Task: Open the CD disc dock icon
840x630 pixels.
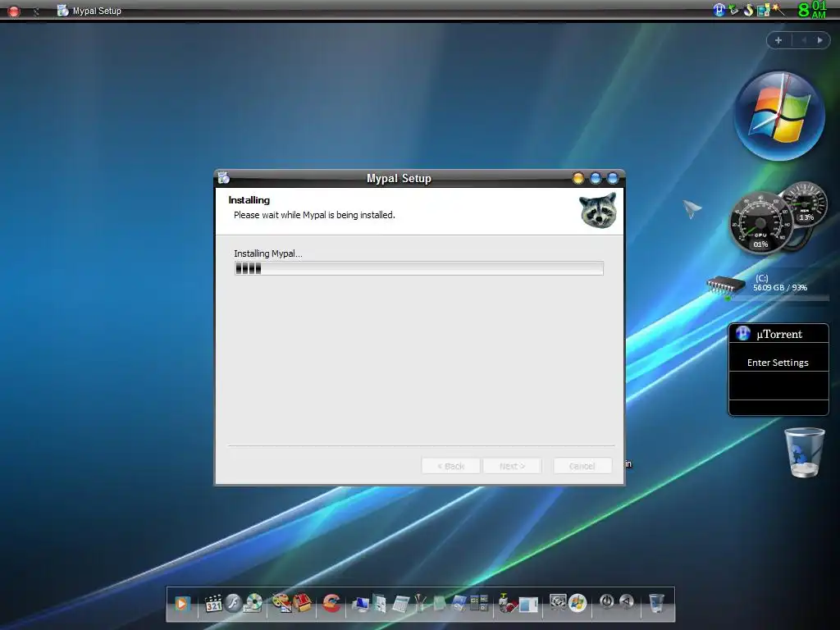Action: click(253, 604)
